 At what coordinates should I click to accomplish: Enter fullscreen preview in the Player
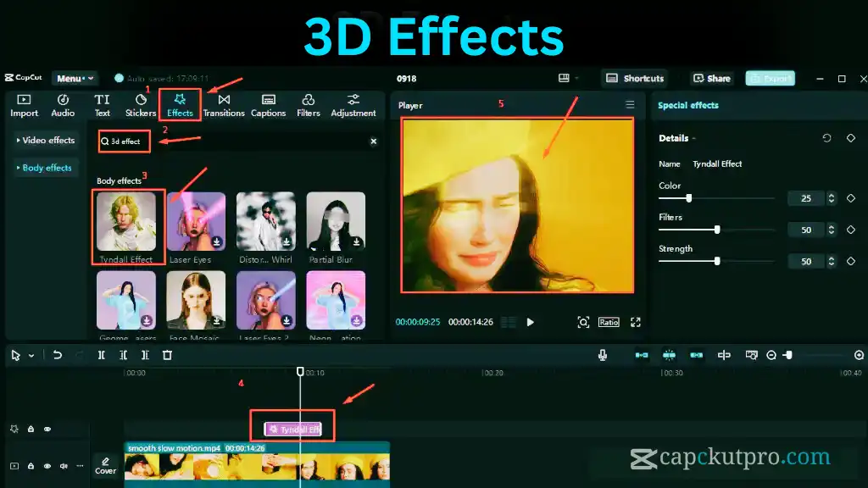click(636, 322)
